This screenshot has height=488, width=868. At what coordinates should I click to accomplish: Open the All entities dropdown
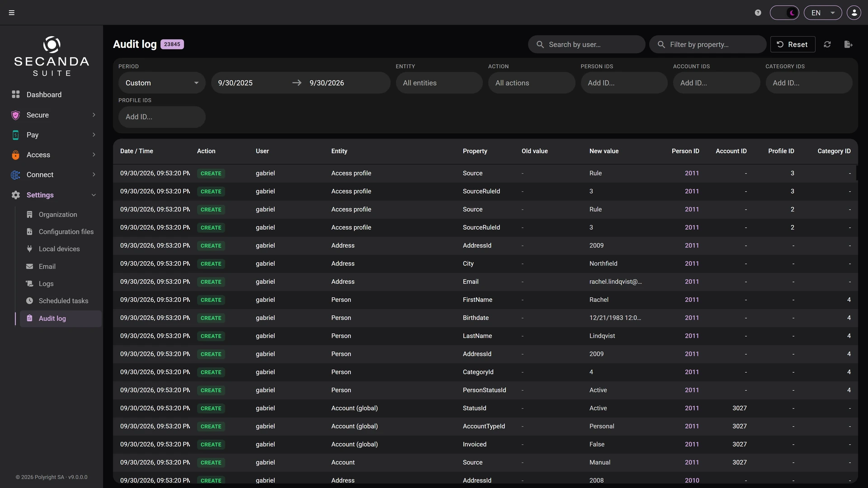point(439,83)
